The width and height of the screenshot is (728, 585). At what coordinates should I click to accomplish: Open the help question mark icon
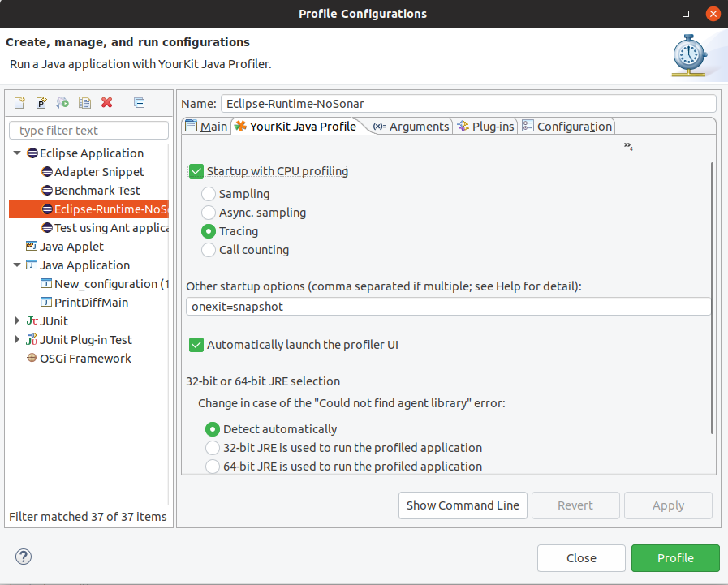24,557
